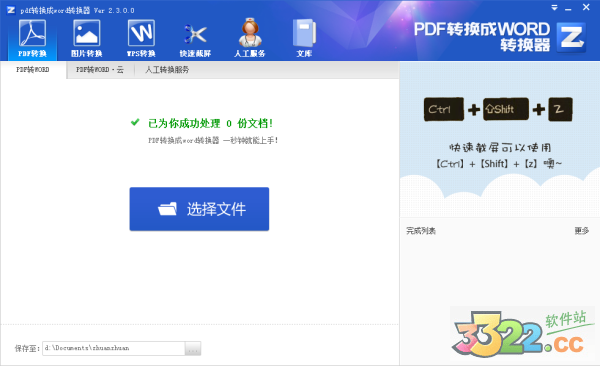Open the 人工转换服务 tab

click(x=167, y=70)
